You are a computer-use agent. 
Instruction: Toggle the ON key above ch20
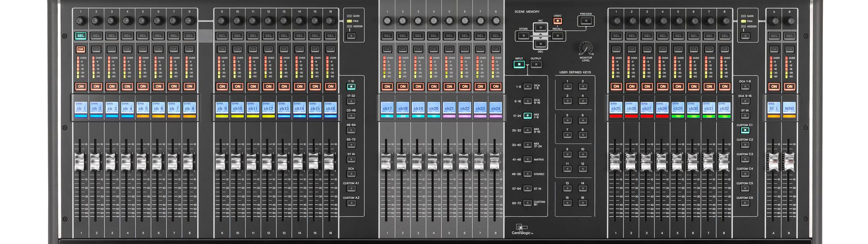tap(434, 86)
